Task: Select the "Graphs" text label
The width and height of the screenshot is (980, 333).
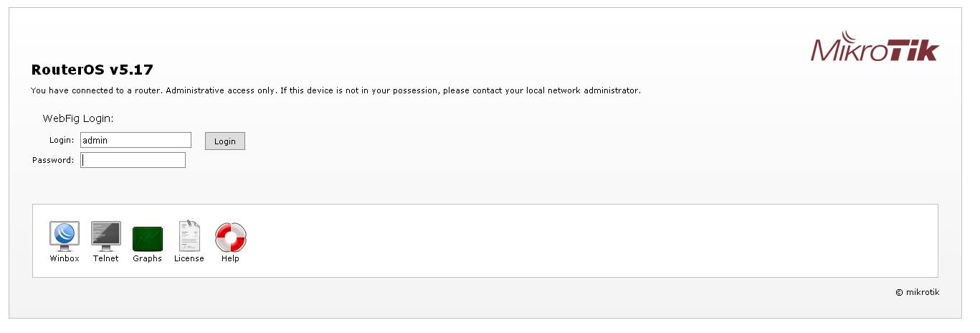Action: point(148,258)
